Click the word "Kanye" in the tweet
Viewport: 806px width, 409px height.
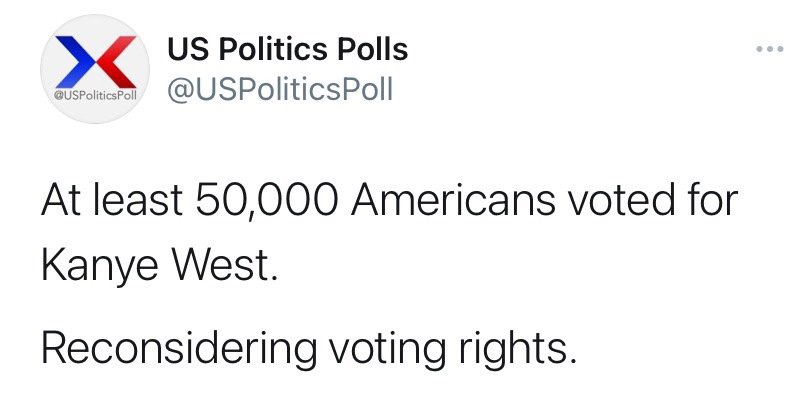(x=99, y=265)
